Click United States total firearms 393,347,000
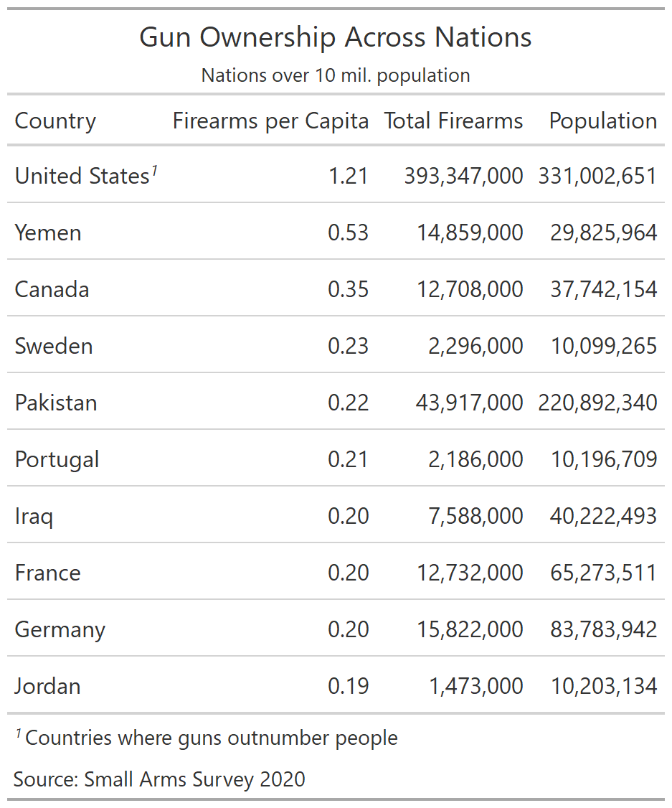 coord(463,177)
